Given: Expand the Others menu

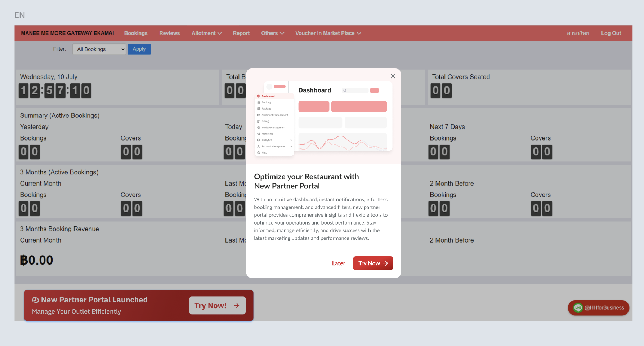Looking at the screenshot, I should (272, 33).
